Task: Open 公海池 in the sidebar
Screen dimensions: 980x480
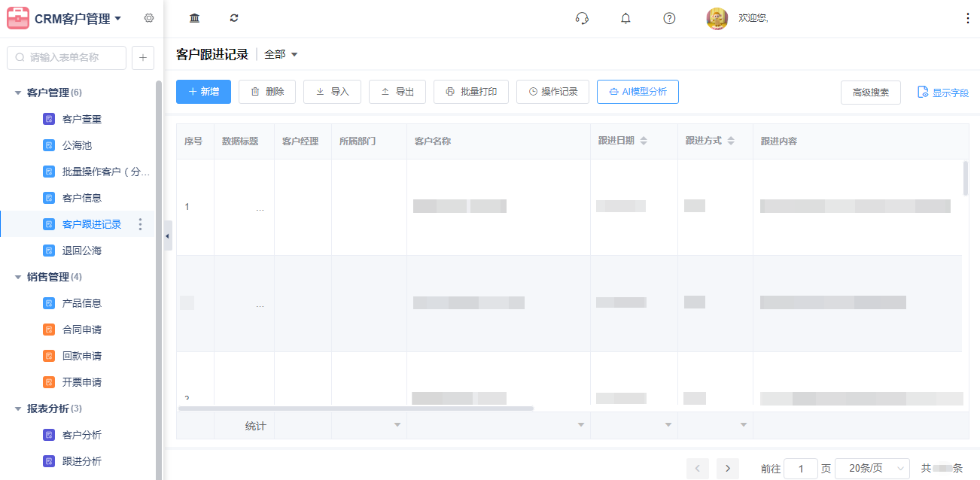Action: click(77, 145)
